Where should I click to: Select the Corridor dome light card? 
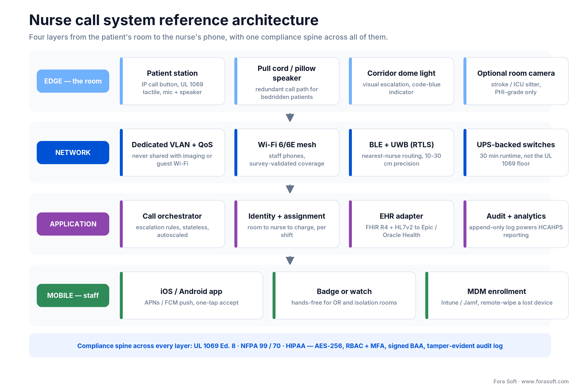[x=401, y=81]
